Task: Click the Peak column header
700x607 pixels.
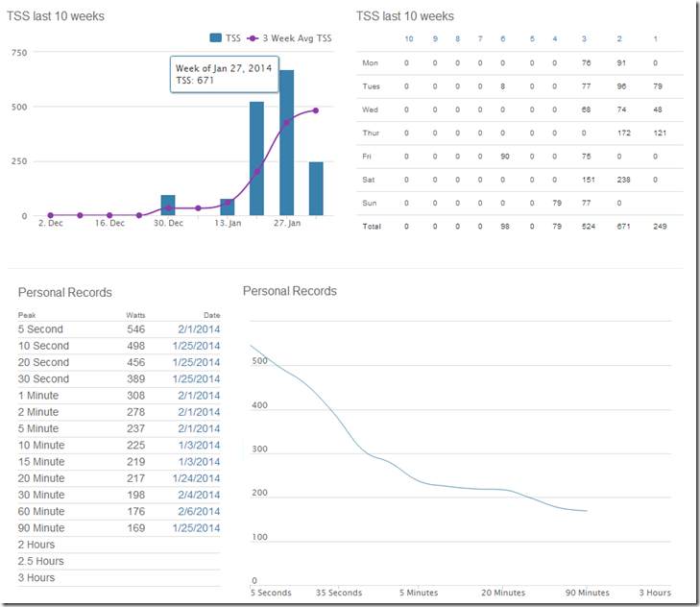Action: (27, 315)
